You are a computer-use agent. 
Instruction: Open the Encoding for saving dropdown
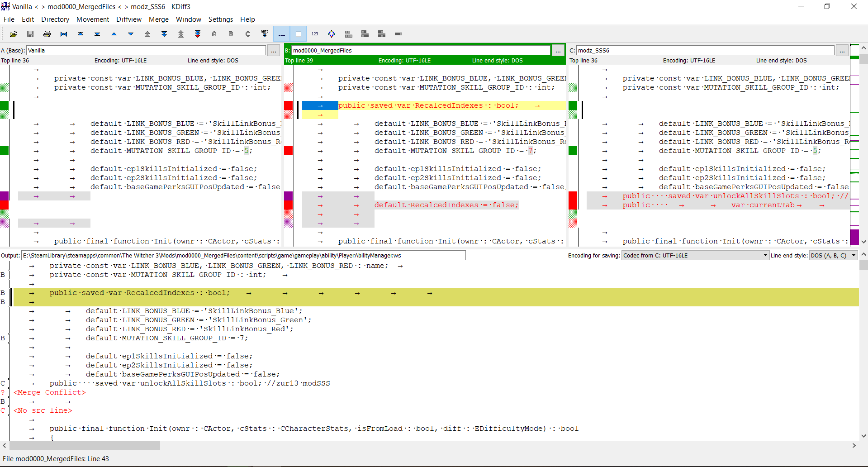click(695, 255)
